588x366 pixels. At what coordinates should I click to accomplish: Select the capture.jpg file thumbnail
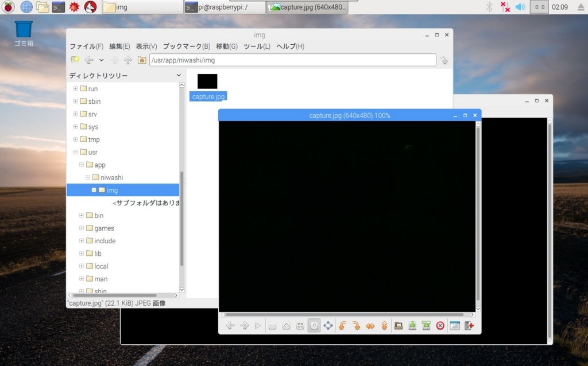[207, 81]
